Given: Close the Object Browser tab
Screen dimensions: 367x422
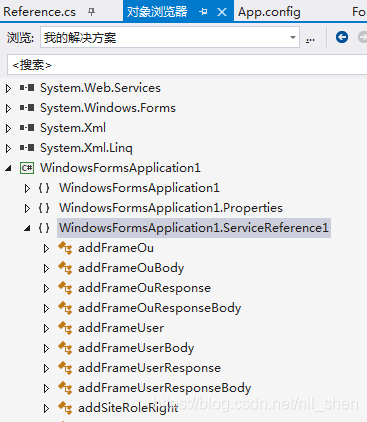Looking at the screenshot, I should [222, 12].
